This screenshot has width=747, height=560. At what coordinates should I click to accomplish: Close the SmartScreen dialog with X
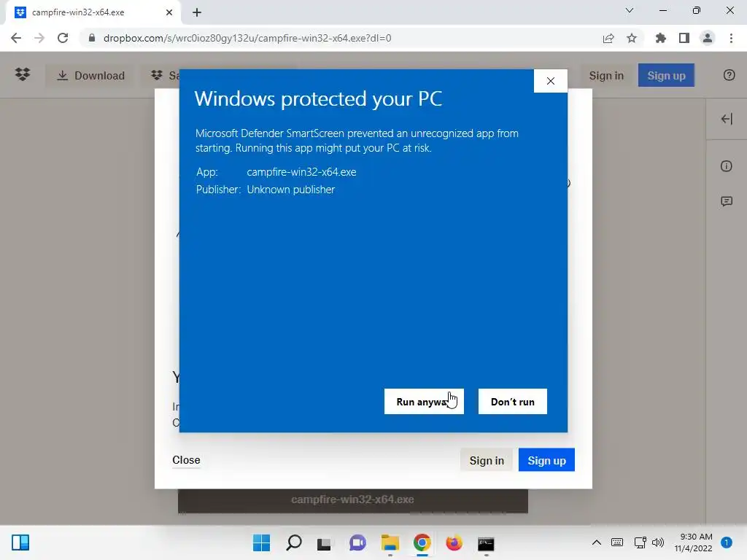point(551,81)
